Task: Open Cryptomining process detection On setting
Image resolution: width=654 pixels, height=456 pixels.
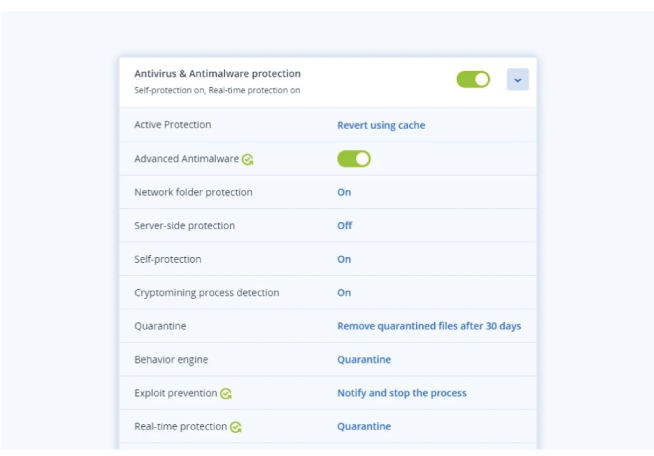Action: click(x=344, y=292)
